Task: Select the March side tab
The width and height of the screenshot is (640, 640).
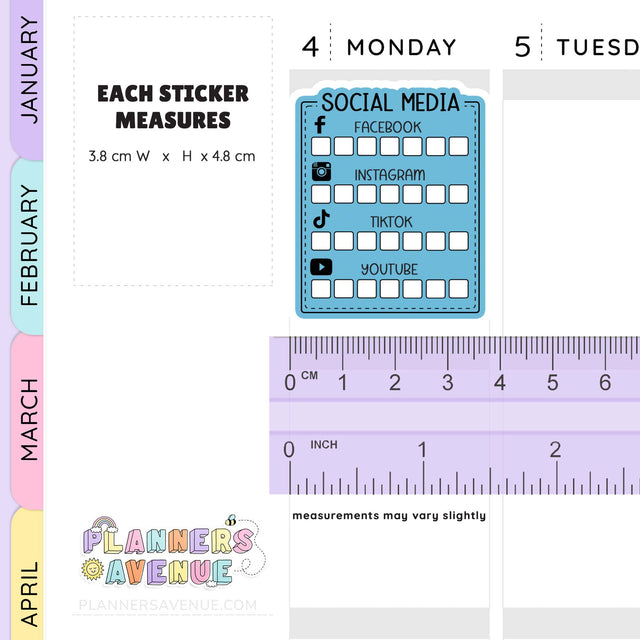Action: pos(29,418)
